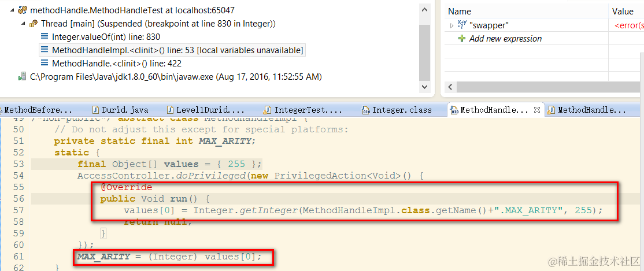Click the suspended thread icon
Image resolution: width=644 pixels, height=271 pixels.
(34, 24)
